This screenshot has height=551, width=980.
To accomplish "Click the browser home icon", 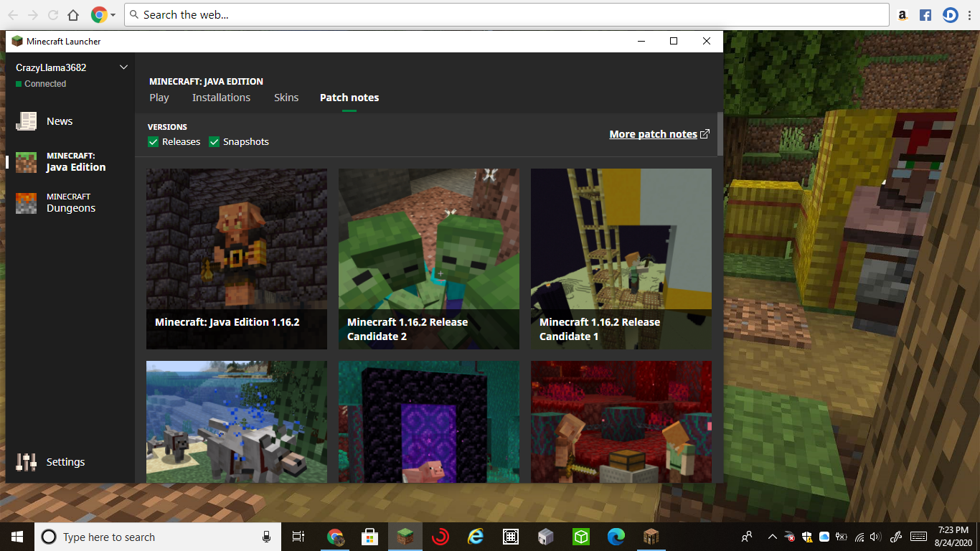I will tap(73, 15).
